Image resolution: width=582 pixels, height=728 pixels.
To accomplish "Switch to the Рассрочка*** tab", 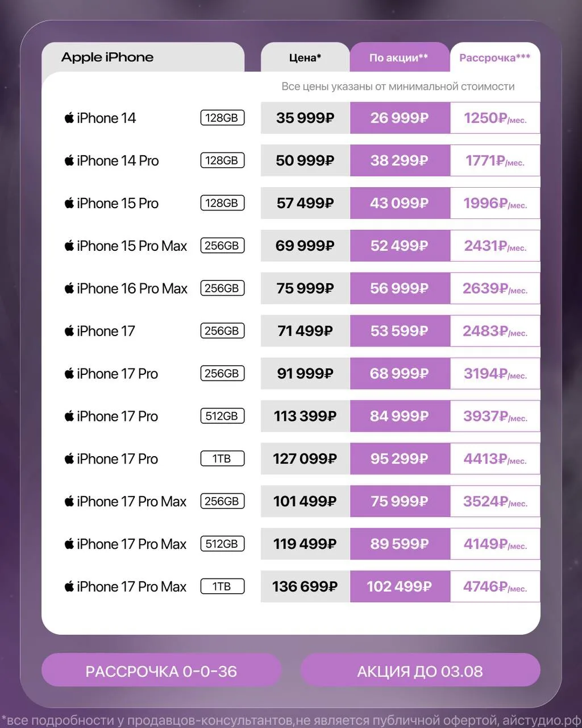I will pyautogui.click(x=495, y=57).
